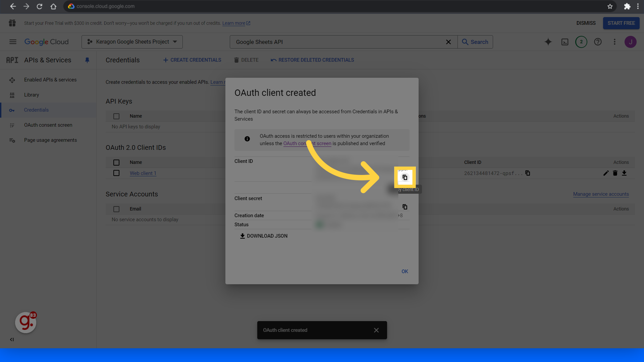Dismiss the free trial banner
The image size is (644, 362).
click(586, 23)
